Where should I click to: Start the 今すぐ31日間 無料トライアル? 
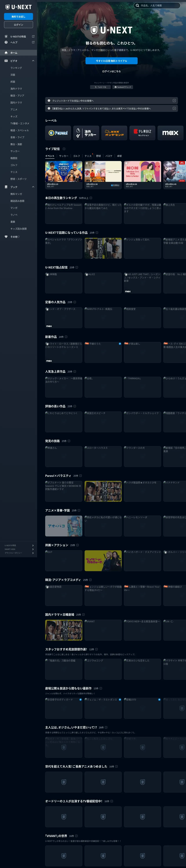tap(111, 61)
